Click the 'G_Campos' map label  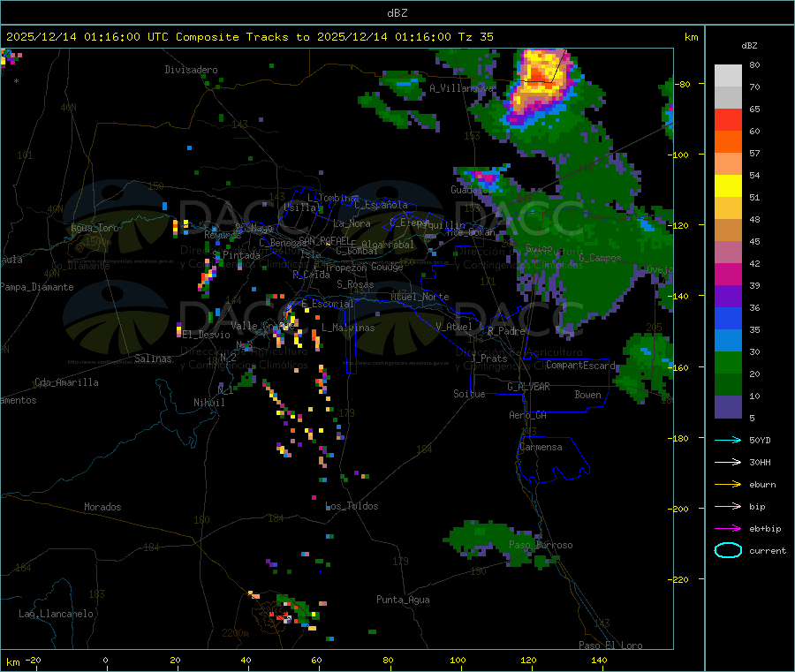(x=600, y=258)
